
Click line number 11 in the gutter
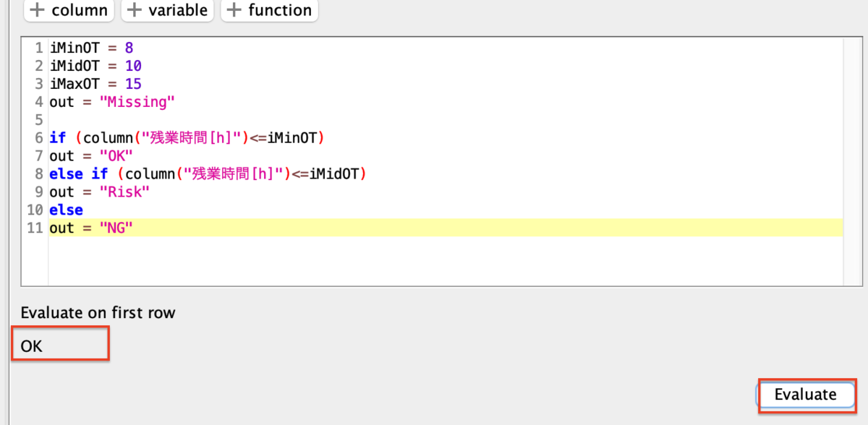tap(35, 228)
